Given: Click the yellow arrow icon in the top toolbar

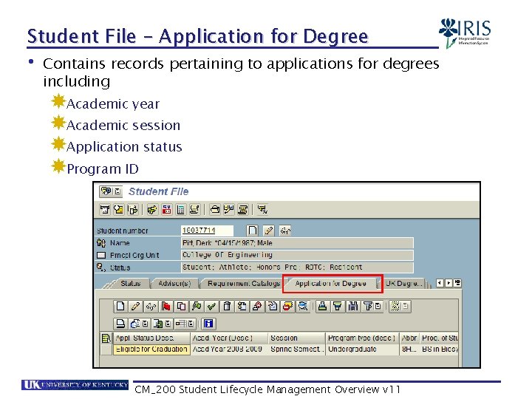Looking at the screenshot, I should click(x=152, y=210).
